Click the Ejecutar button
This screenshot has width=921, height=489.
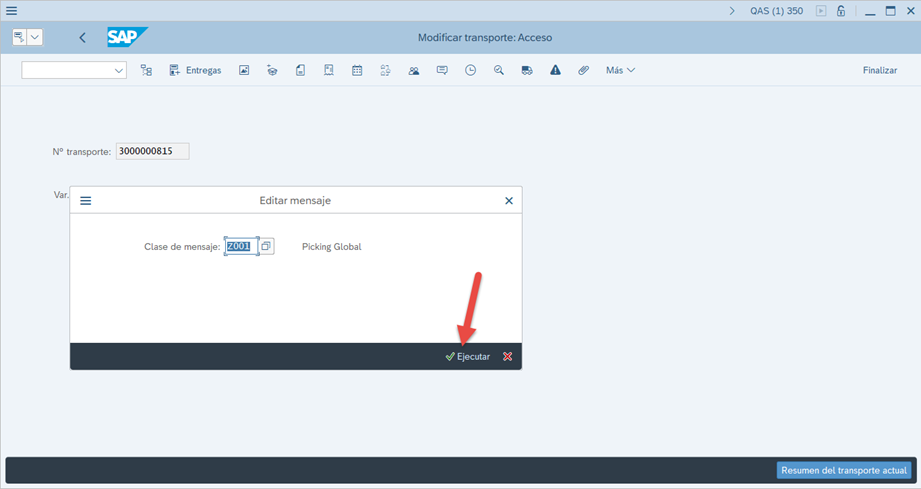click(468, 357)
